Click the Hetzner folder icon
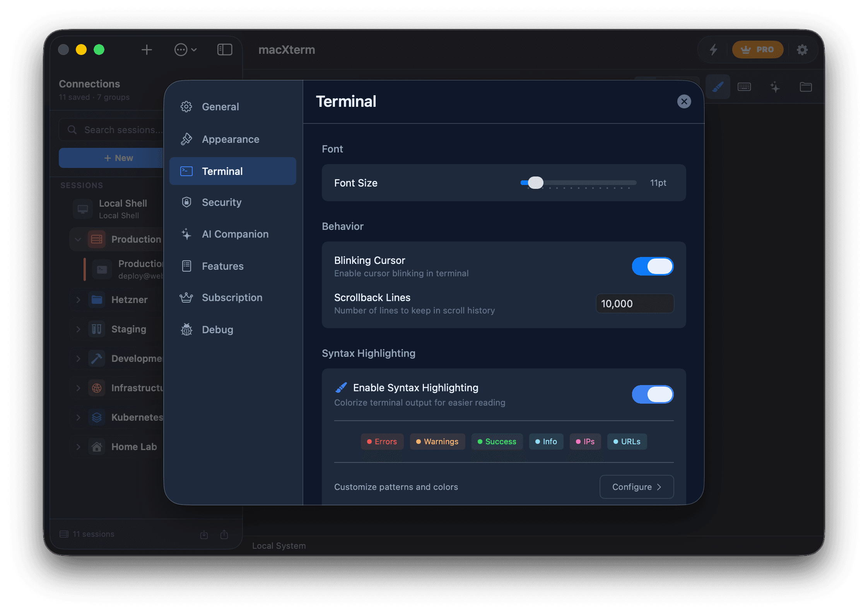This screenshot has width=868, height=613. pos(97,300)
